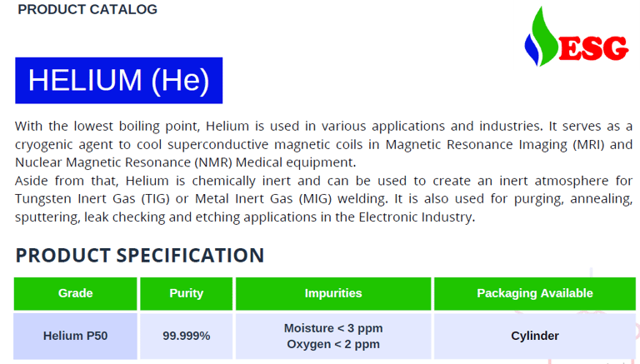Viewport: 640px width, 364px height.
Task: Click the Moisture < 3 ppm text
Action: pyautogui.click(x=333, y=328)
